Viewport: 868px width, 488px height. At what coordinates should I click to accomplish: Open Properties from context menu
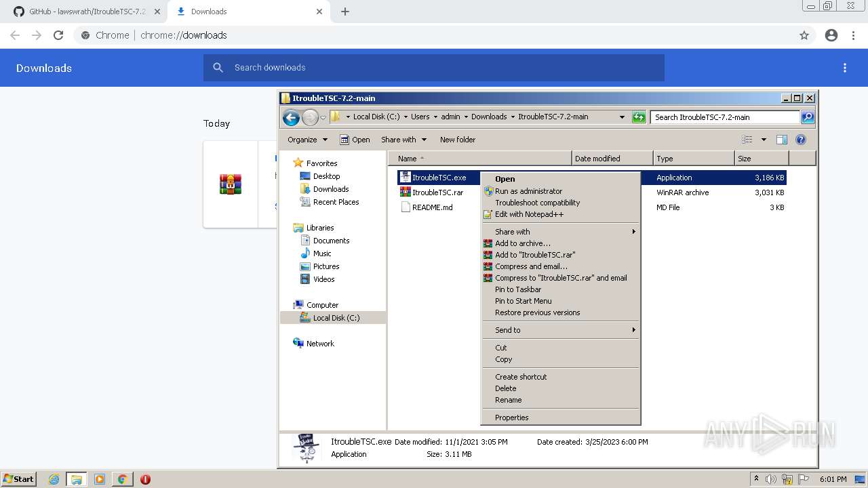[561, 418]
